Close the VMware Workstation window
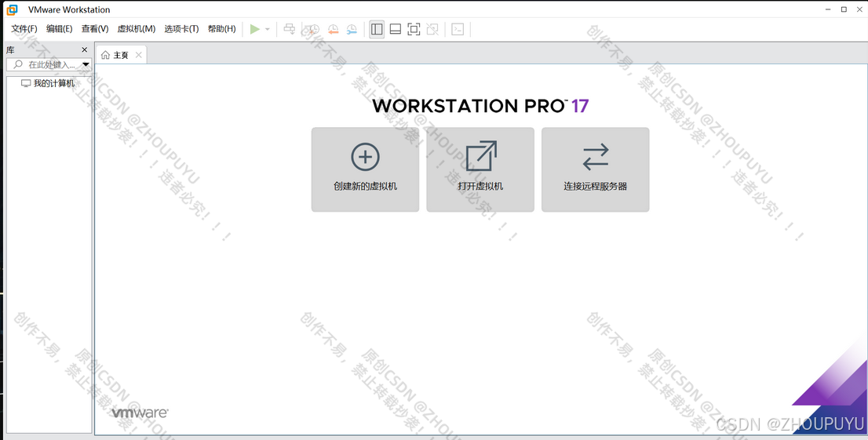 859,9
